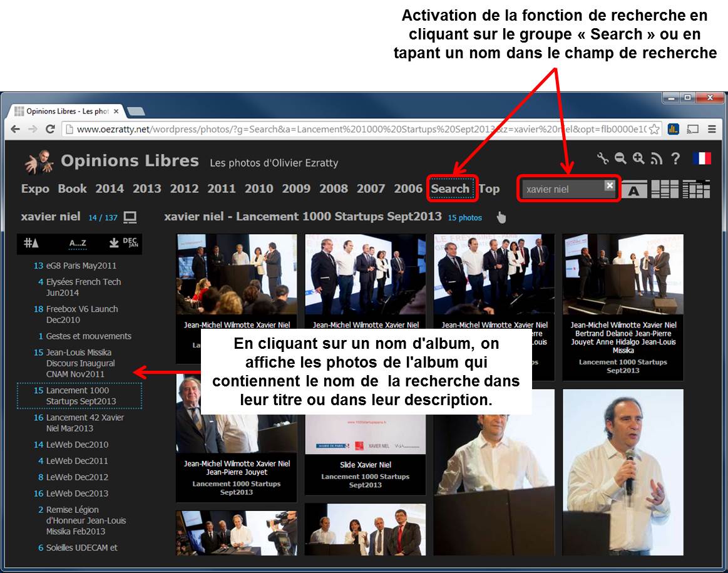Switch language using the French flag
Viewport: 728px width, 573px height.
[x=702, y=158]
